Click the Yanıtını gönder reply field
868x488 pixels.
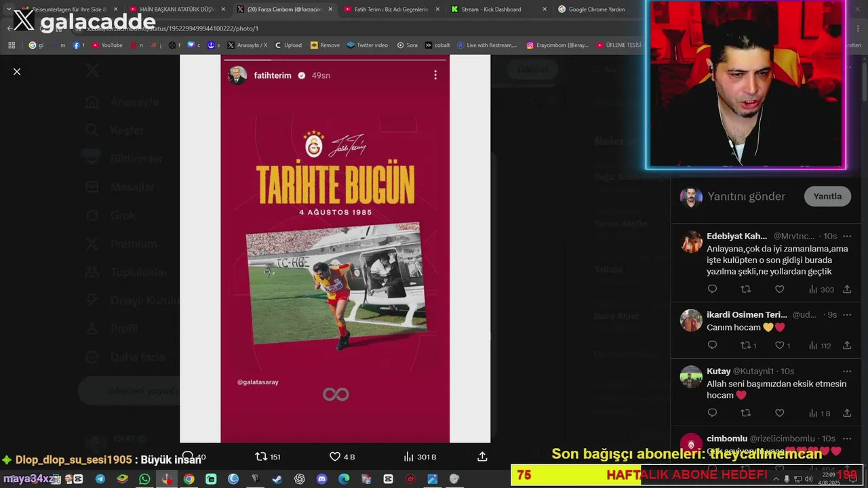pos(746,197)
